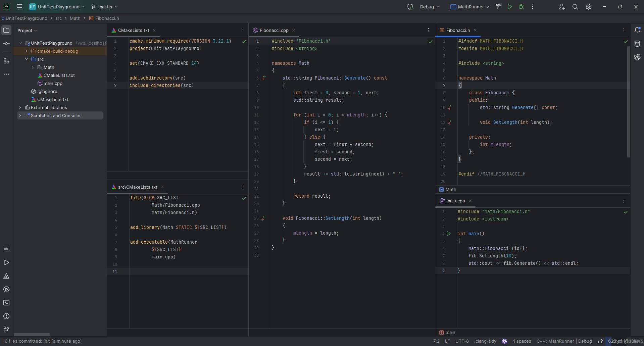
Task: Open the Project view selector dropdown
Action: click(x=27, y=31)
